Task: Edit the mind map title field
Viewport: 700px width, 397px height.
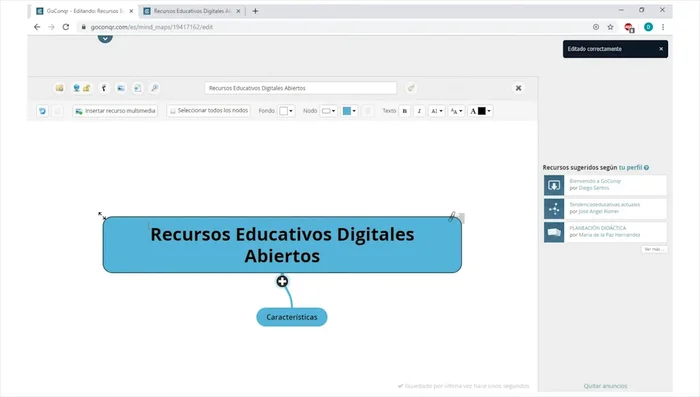Action: point(300,88)
